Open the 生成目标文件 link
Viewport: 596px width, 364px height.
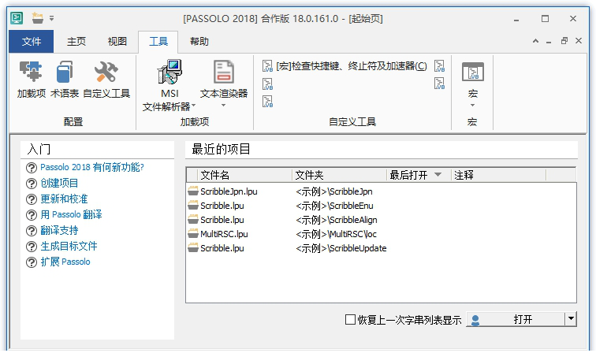tap(69, 247)
